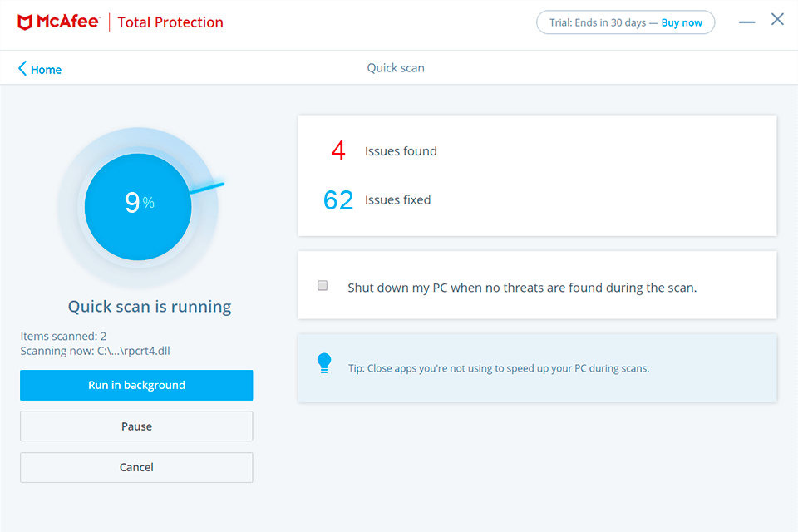Viewport: 798px width, 532px height.
Task: Enable shut down PC after scan checkbox
Action: [323, 286]
